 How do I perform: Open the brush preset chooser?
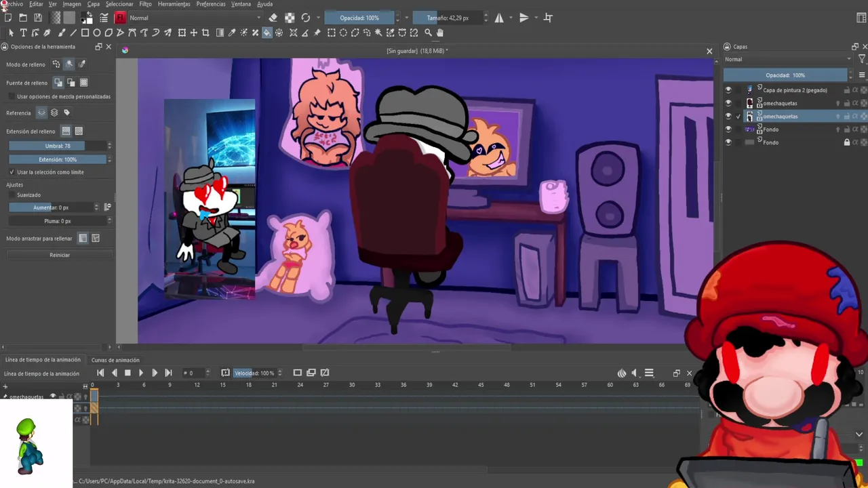pyautogui.click(x=120, y=18)
